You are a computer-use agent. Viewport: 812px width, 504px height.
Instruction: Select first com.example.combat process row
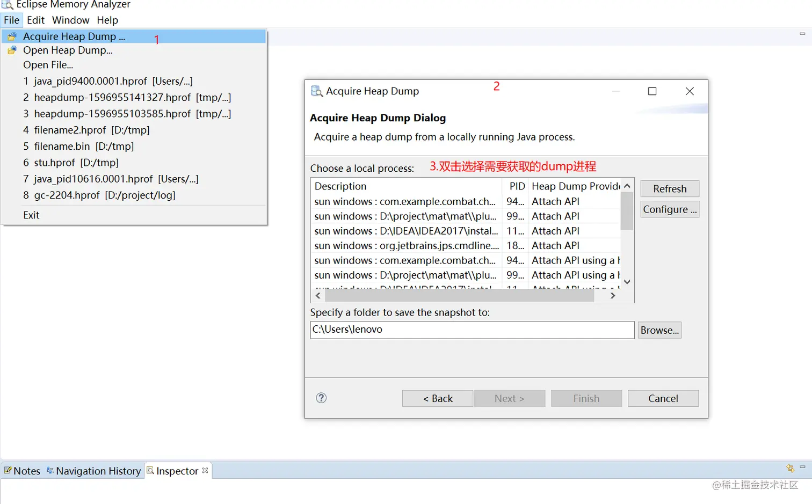466,201
